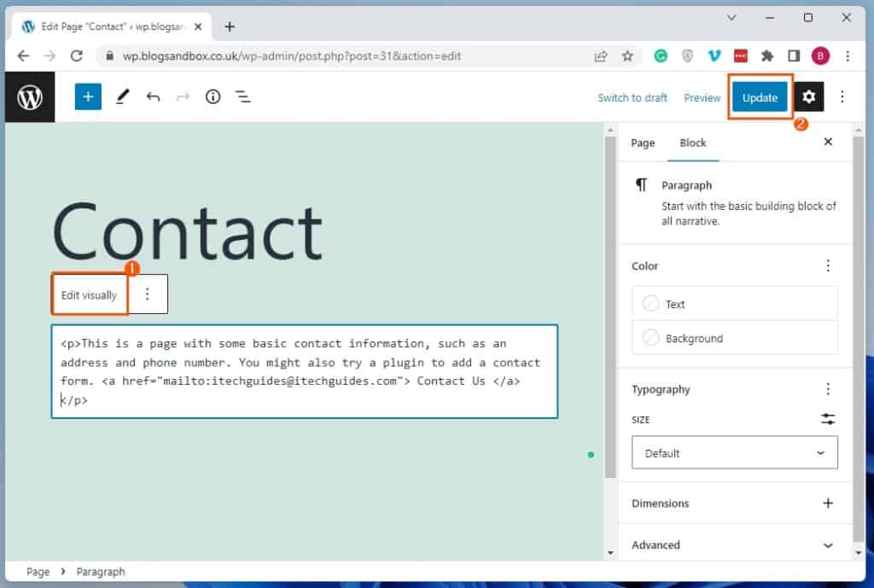Screen dimensions: 874x588
Task: Open the Vimeo extension icon
Action: pos(714,55)
